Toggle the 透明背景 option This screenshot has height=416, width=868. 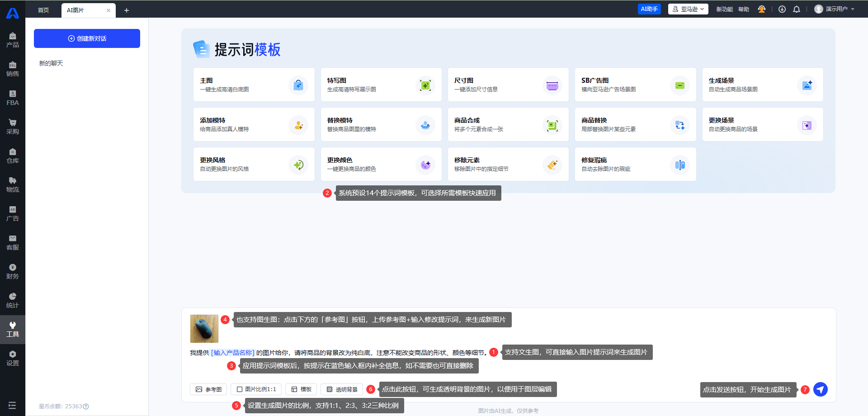coord(342,389)
